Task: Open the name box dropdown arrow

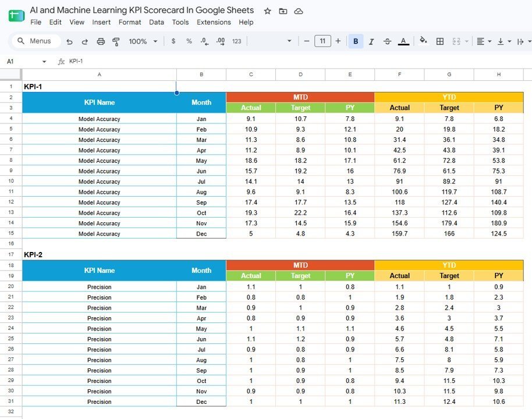Action: pyautogui.click(x=44, y=62)
